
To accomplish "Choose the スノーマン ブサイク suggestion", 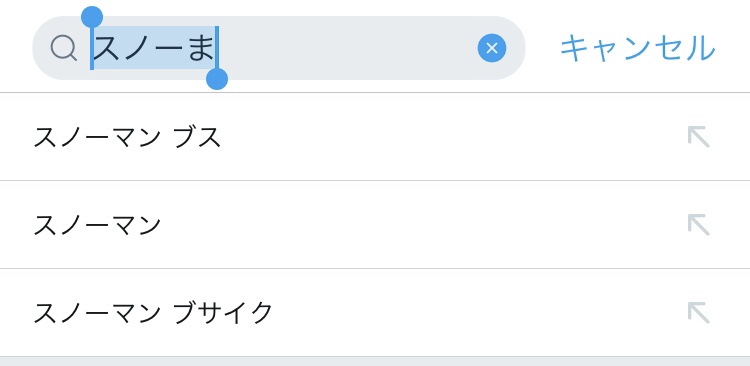I will [x=375, y=313].
